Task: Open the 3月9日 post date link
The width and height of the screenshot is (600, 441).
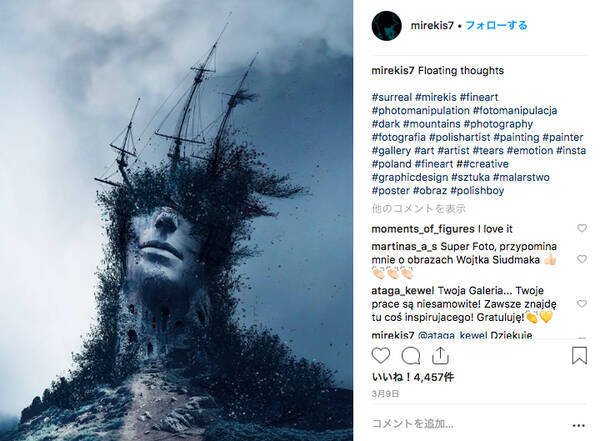Action: pyautogui.click(x=385, y=394)
